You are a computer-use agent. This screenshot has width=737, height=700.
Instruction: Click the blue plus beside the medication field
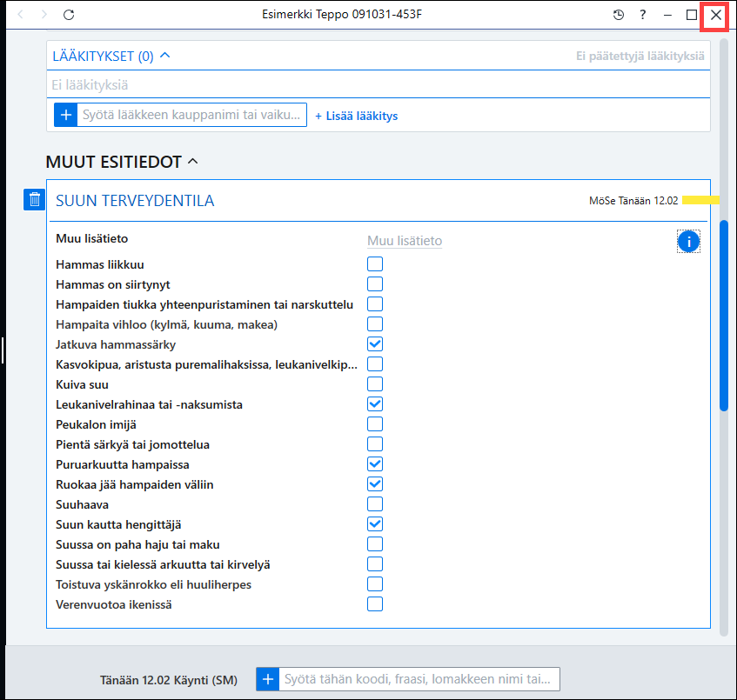(66, 115)
